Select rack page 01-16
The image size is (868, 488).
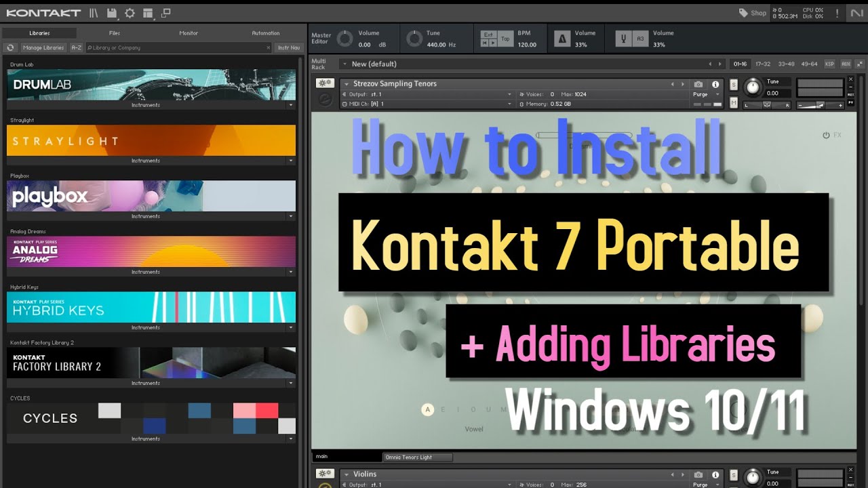[x=740, y=64]
